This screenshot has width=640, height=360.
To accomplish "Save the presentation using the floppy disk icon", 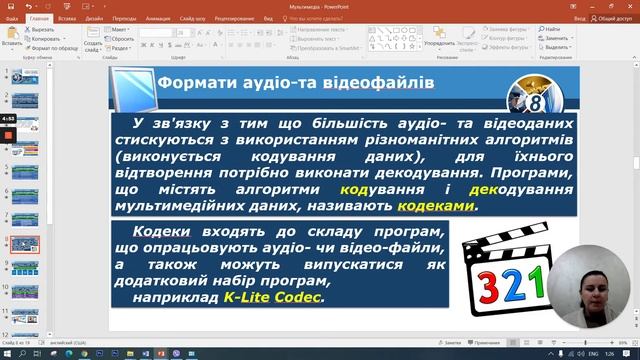I will 11,7.
